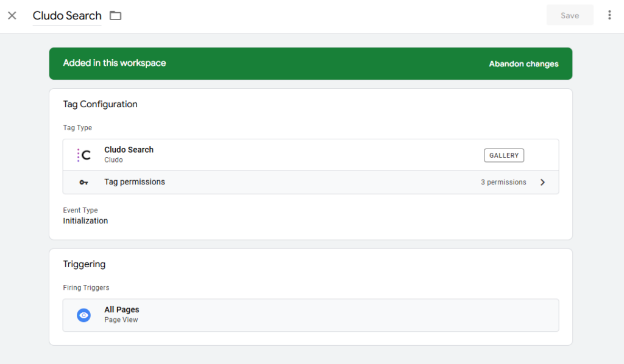Click the Save button
Screen dimensions: 624x364
(x=570, y=15)
